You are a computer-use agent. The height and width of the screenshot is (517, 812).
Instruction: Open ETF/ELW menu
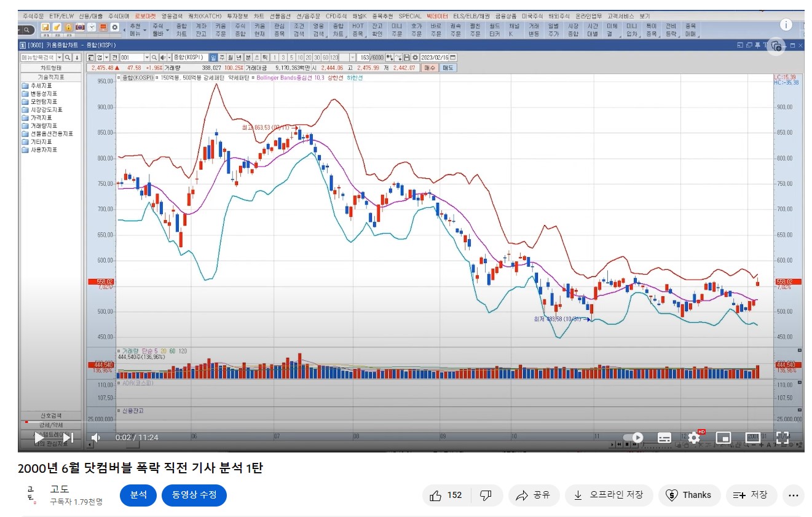[x=62, y=16]
